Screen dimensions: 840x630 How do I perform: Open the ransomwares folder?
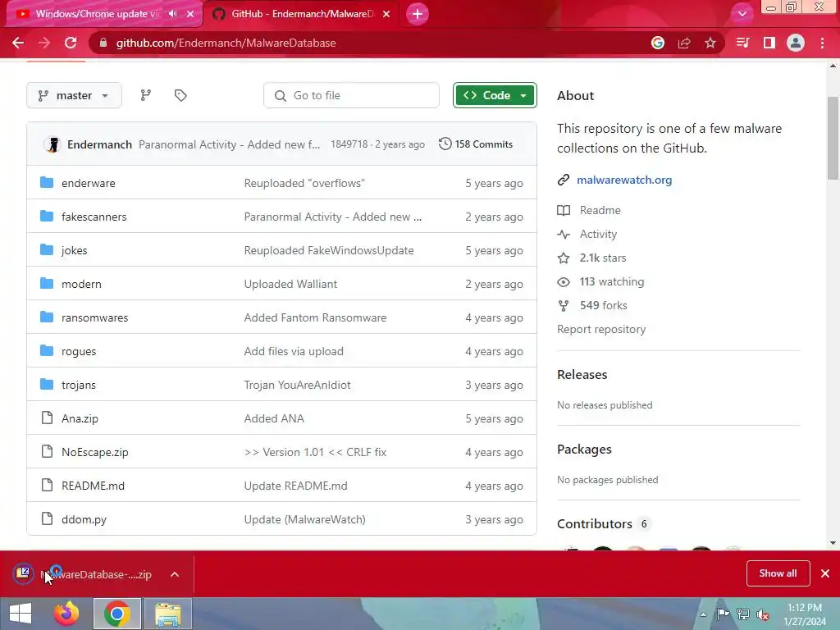click(x=95, y=317)
